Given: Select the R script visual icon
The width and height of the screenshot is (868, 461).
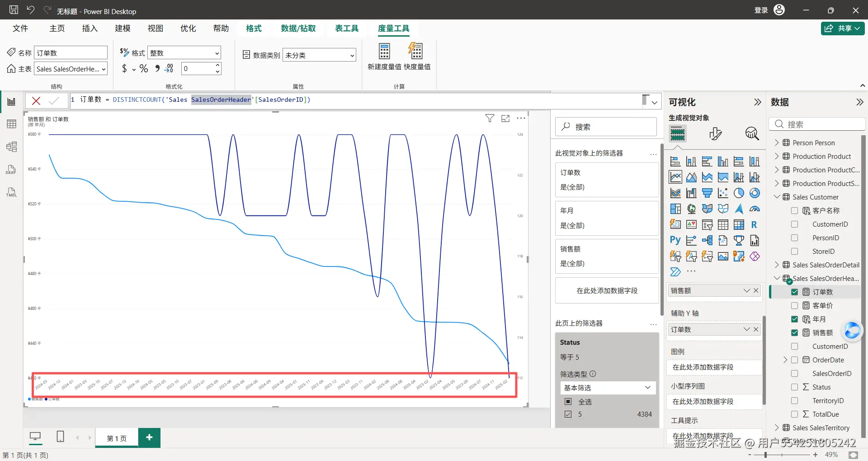Looking at the screenshot, I should [754, 224].
